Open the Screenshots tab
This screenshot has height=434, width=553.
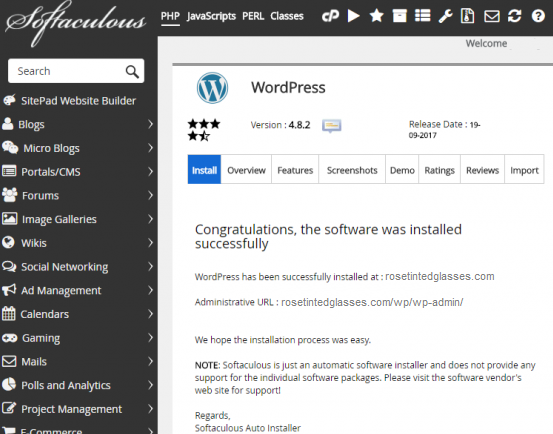[x=352, y=170]
